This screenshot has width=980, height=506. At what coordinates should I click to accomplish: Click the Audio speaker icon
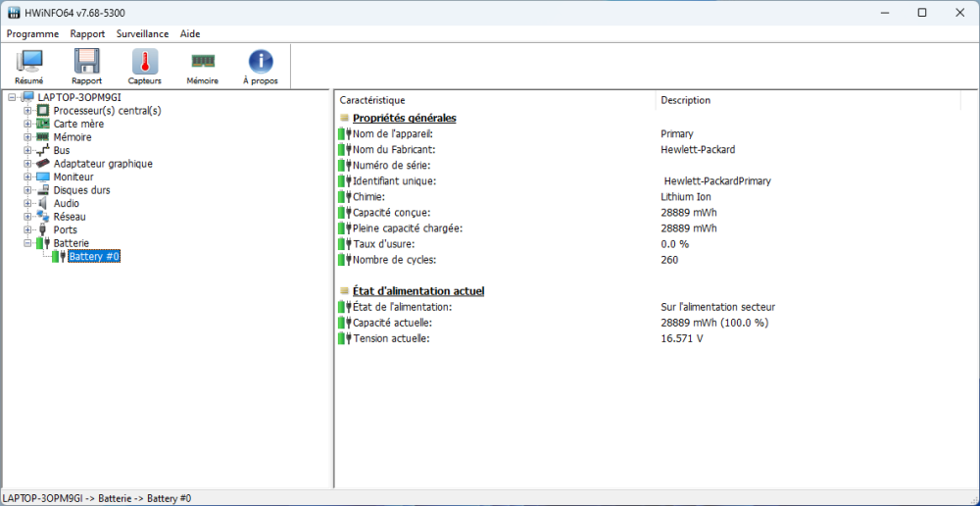click(x=43, y=203)
